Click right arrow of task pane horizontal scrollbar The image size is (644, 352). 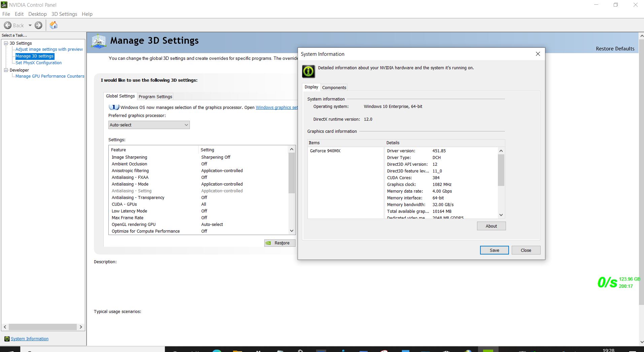81,327
